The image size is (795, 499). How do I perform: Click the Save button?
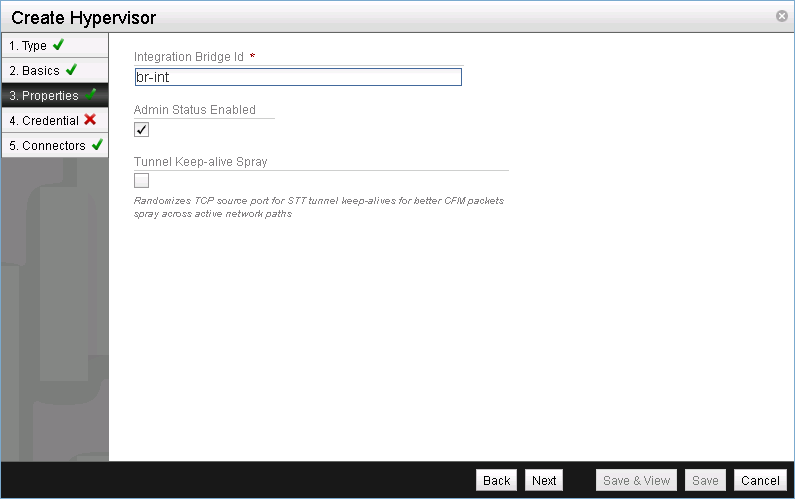tap(705, 481)
